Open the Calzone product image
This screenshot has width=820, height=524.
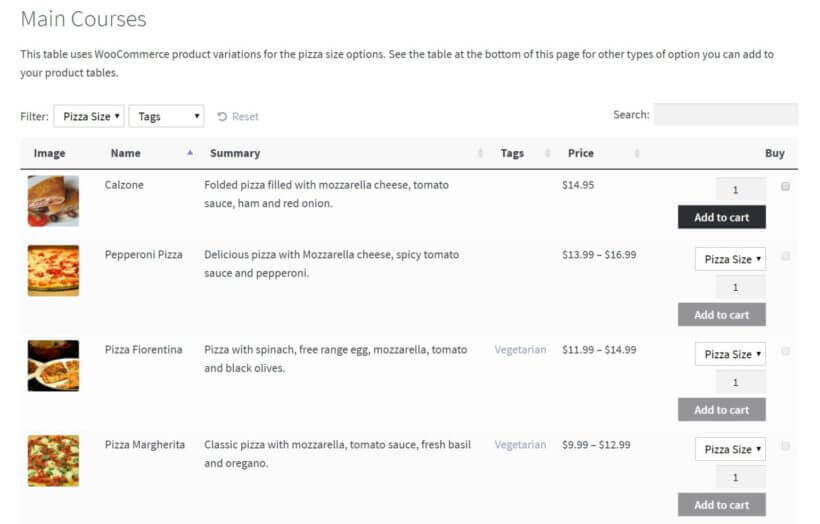53,201
